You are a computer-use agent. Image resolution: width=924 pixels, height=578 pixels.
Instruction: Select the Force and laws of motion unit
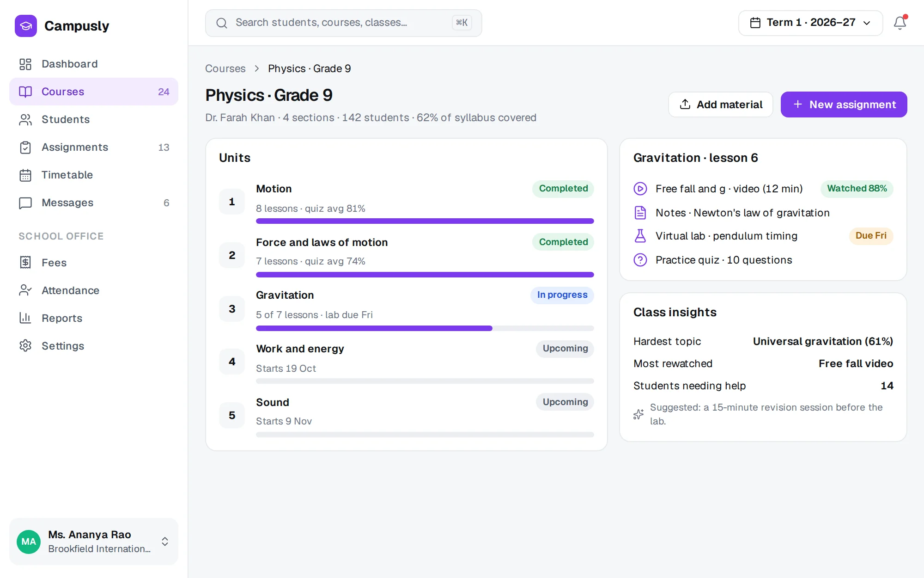point(406,255)
